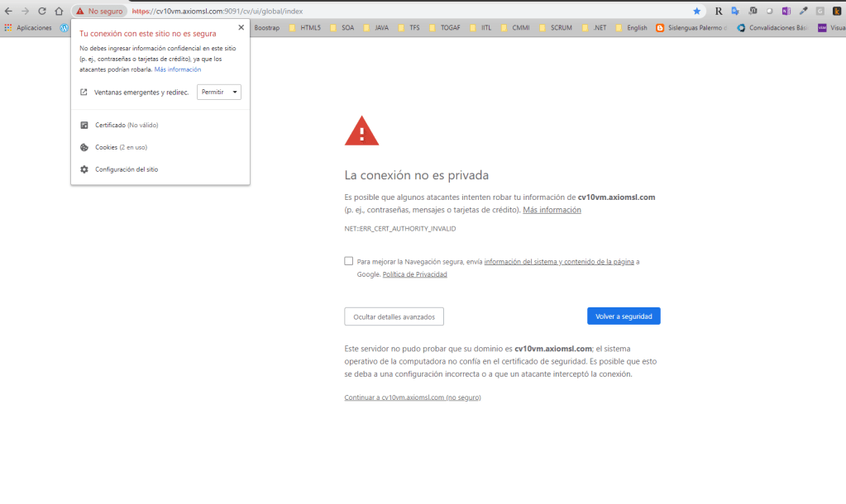Viewport: 846px width, 504px height.
Task: Enable Safe Browsing info reporting checkbox
Action: [x=349, y=261]
